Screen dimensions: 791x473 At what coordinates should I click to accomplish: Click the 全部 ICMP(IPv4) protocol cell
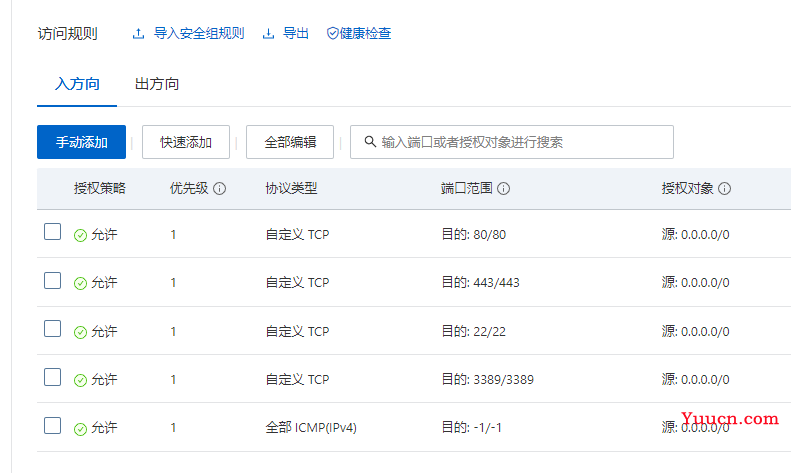click(311, 428)
